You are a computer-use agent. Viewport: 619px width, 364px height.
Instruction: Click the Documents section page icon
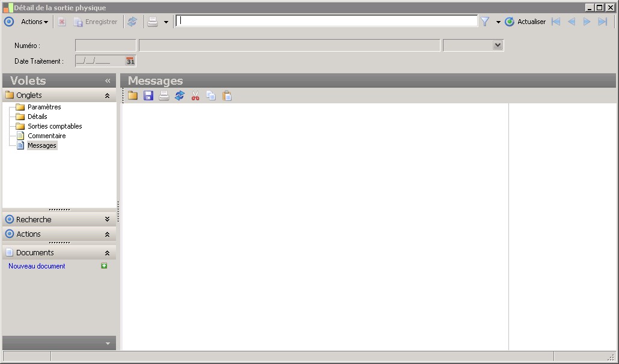(10, 252)
